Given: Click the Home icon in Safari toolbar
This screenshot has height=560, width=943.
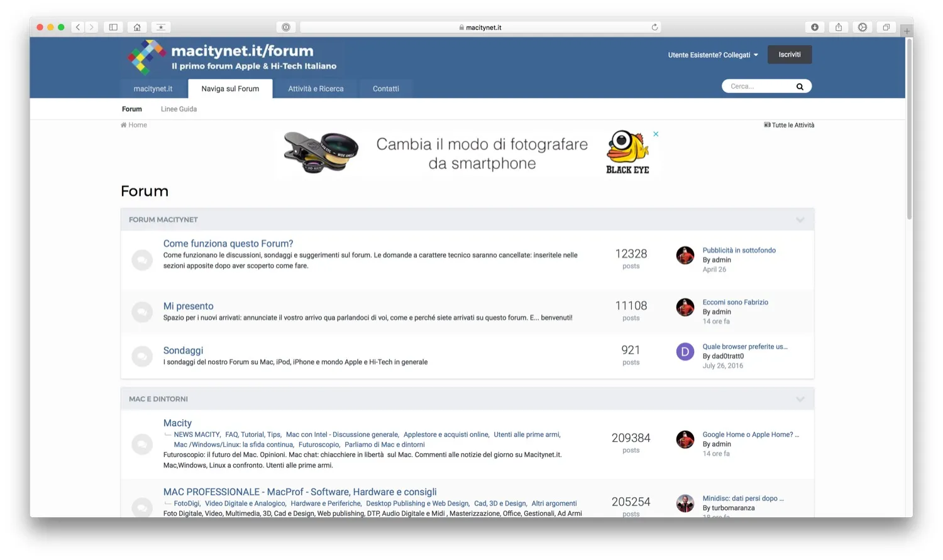Looking at the screenshot, I should (137, 27).
